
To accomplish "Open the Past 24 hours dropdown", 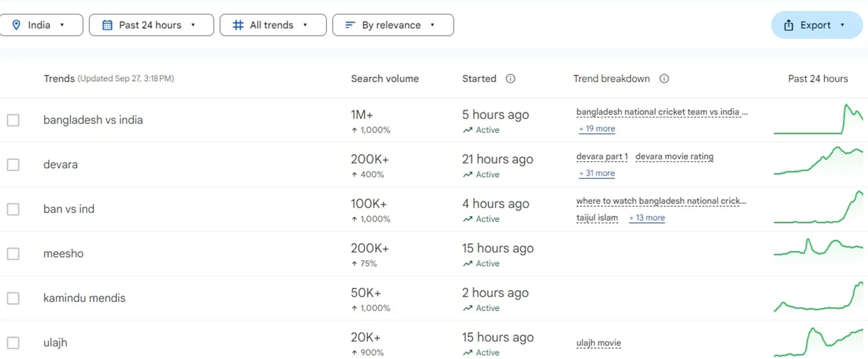I will [151, 25].
